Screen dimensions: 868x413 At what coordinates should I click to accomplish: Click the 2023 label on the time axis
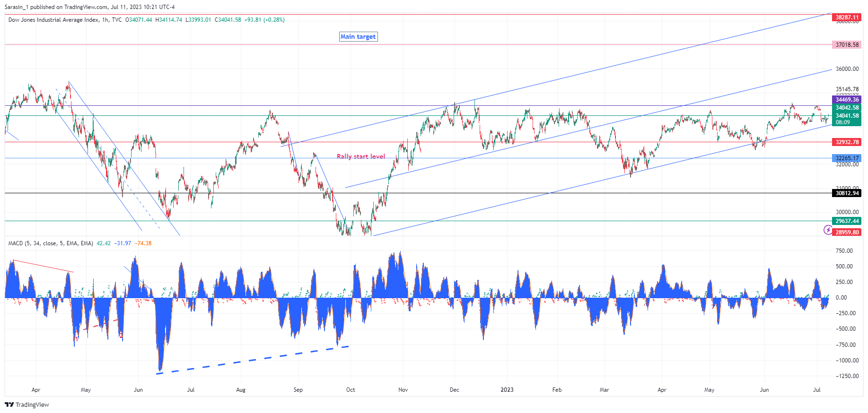pyautogui.click(x=507, y=390)
